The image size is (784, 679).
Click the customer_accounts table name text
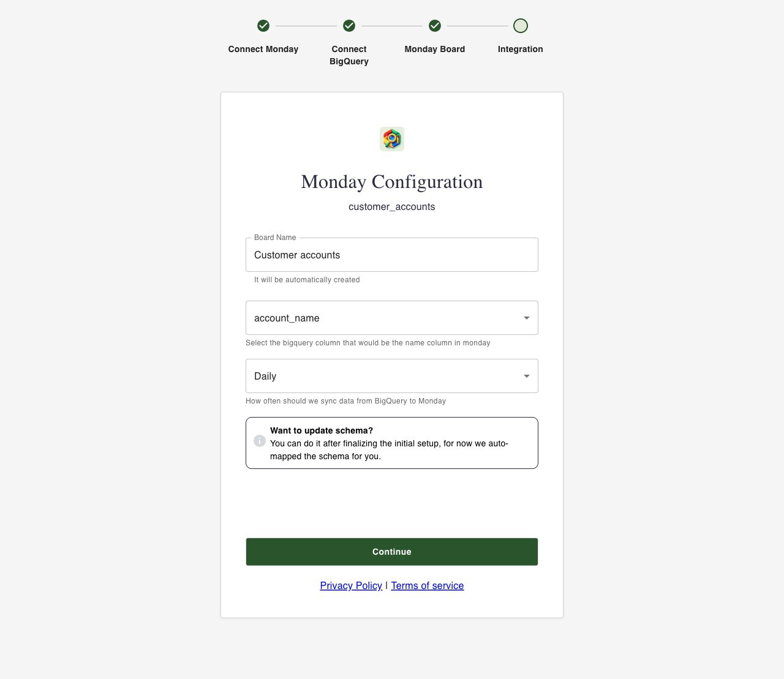[x=392, y=207]
